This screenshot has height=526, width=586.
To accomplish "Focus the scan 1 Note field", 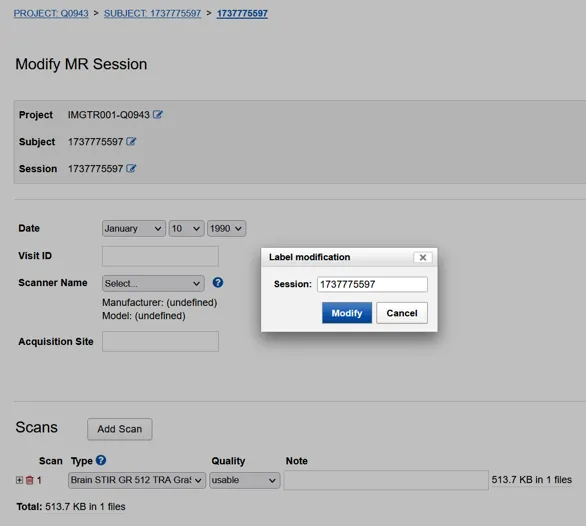I will [386, 480].
